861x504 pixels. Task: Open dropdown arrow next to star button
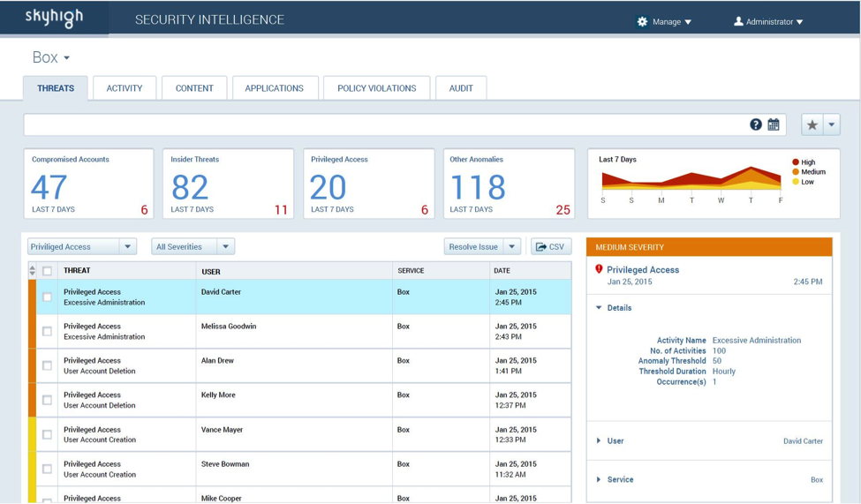(x=831, y=125)
